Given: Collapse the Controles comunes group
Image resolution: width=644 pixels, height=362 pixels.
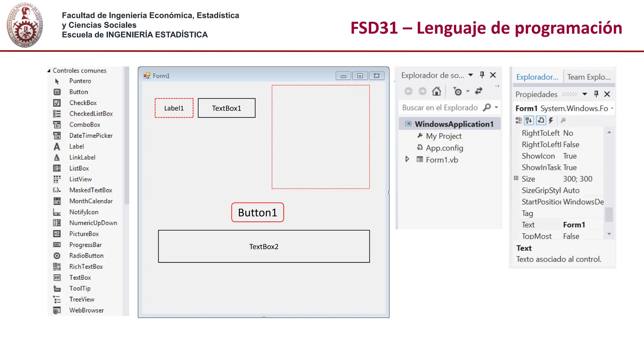Looking at the screenshot, I should [49, 71].
